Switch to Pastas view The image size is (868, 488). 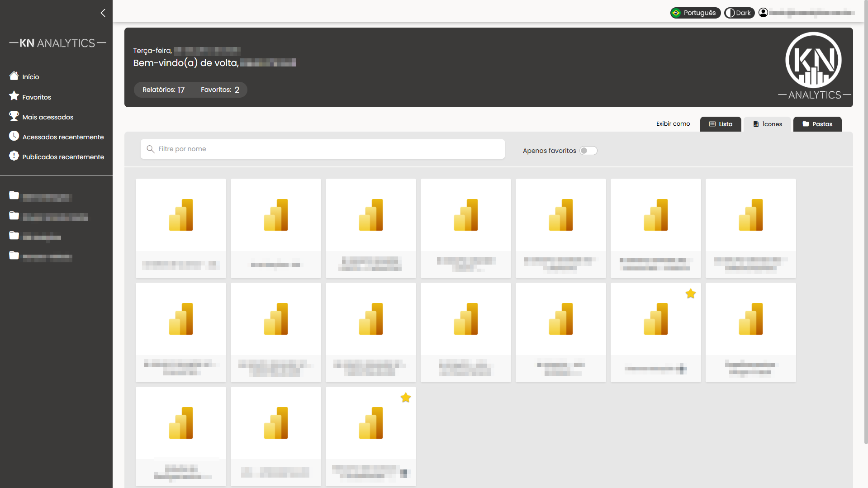[817, 124]
